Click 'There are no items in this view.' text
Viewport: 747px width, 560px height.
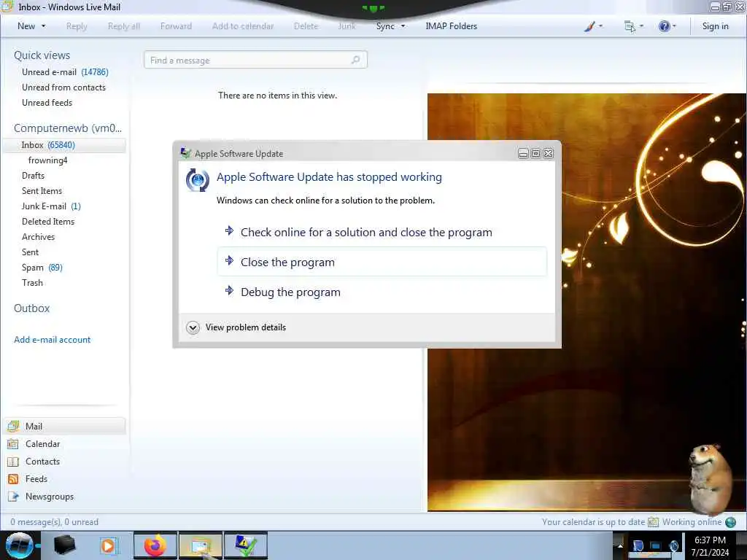[x=277, y=96]
